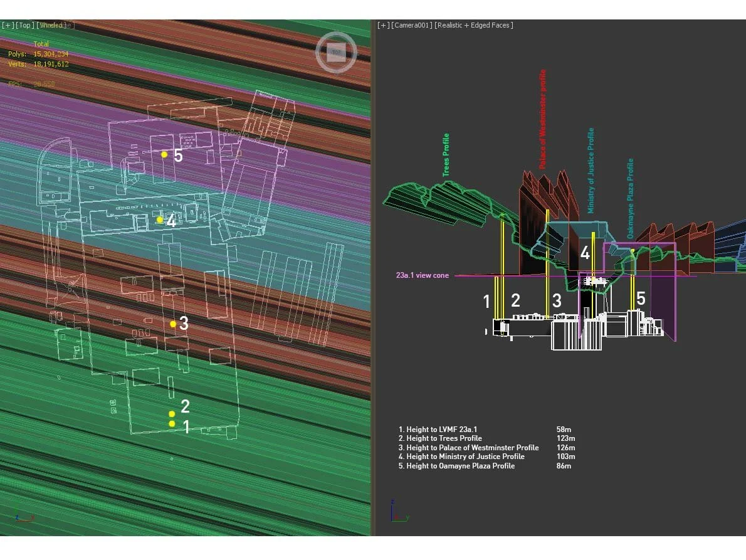Click the Verts count 18,191,612
The width and height of the screenshot is (746, 560).
click(51, 64)
